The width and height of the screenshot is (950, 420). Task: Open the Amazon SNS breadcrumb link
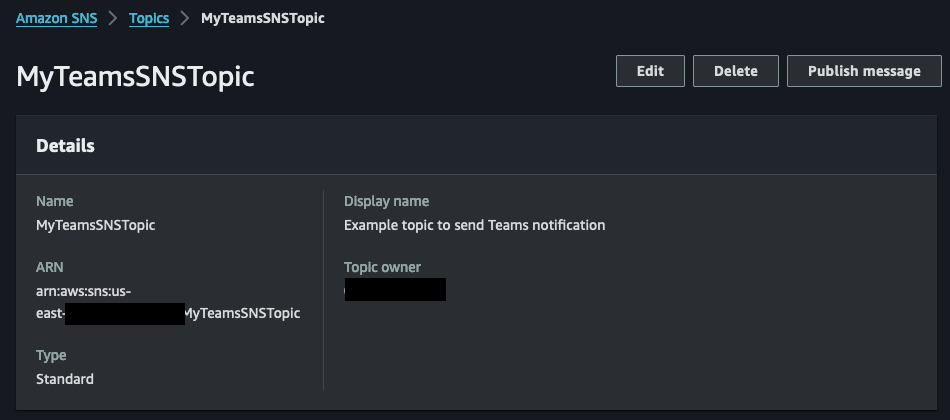[x=56, y=18]
